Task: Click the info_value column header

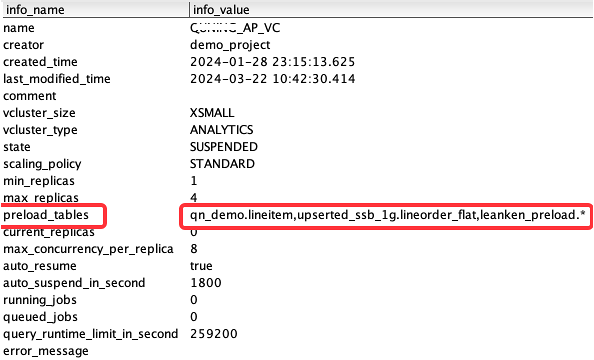Action: pos(221,9)
